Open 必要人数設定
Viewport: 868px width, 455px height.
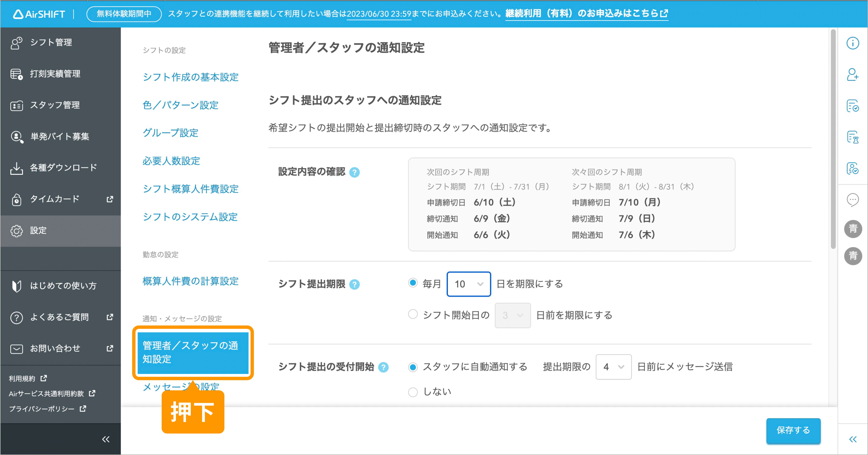171,161
